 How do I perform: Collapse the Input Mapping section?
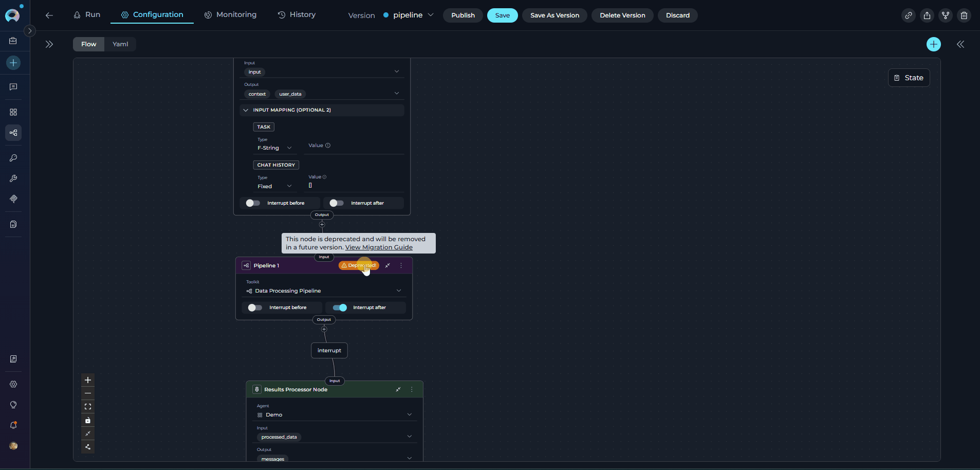pyautogui.click(x=246, y=110)
